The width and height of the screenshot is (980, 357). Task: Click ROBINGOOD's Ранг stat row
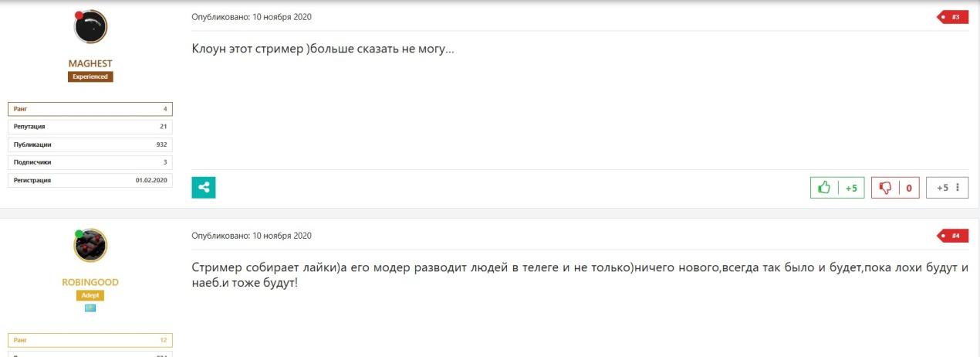[x=90, y=340]
